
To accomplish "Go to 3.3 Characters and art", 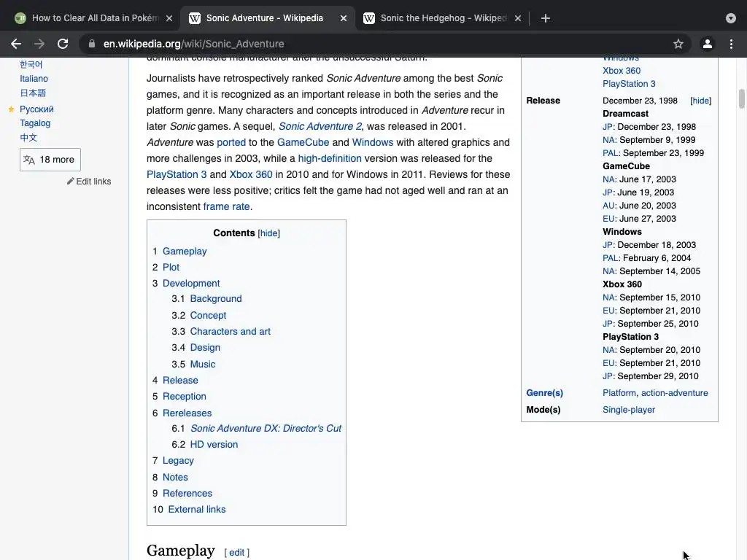I will click(x=230, y=332).
